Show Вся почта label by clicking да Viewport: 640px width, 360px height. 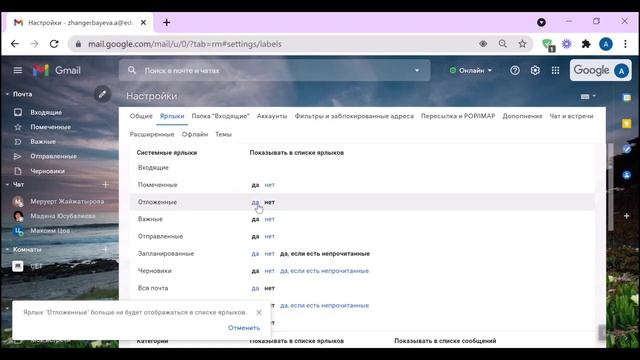coord(255,288)
